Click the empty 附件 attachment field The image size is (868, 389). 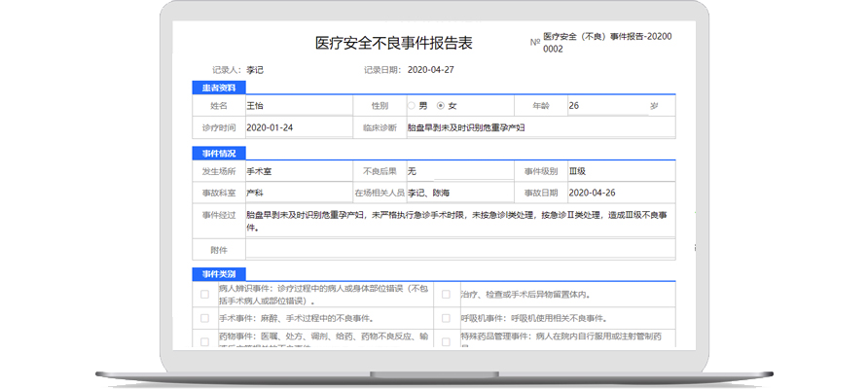(457, 250)
